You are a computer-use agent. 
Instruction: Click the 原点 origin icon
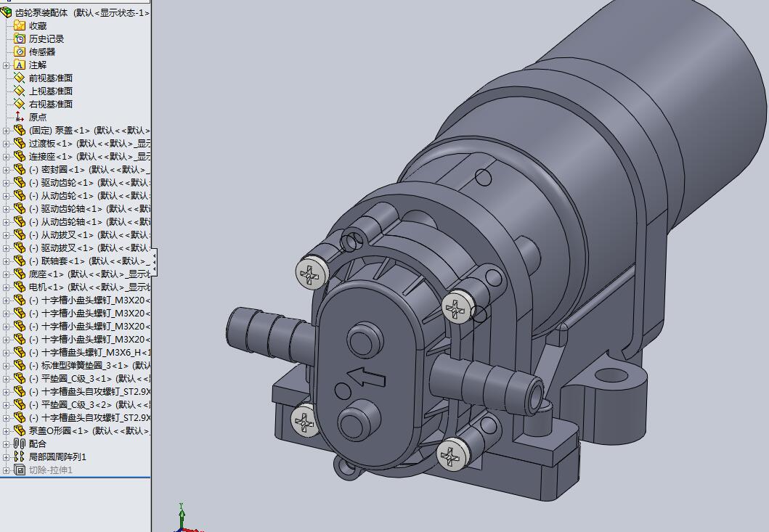(x=19, y=117)
